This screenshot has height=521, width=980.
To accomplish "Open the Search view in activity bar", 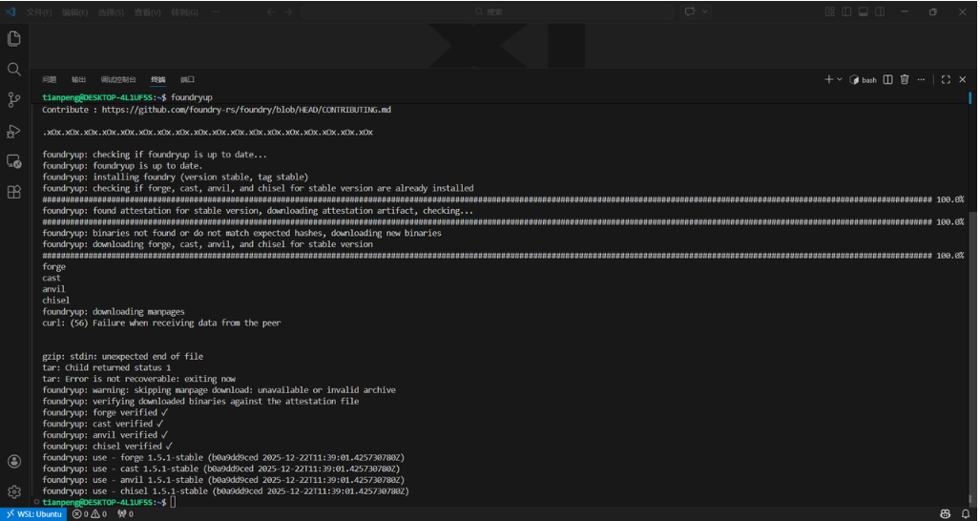I will tap(13, 70).
